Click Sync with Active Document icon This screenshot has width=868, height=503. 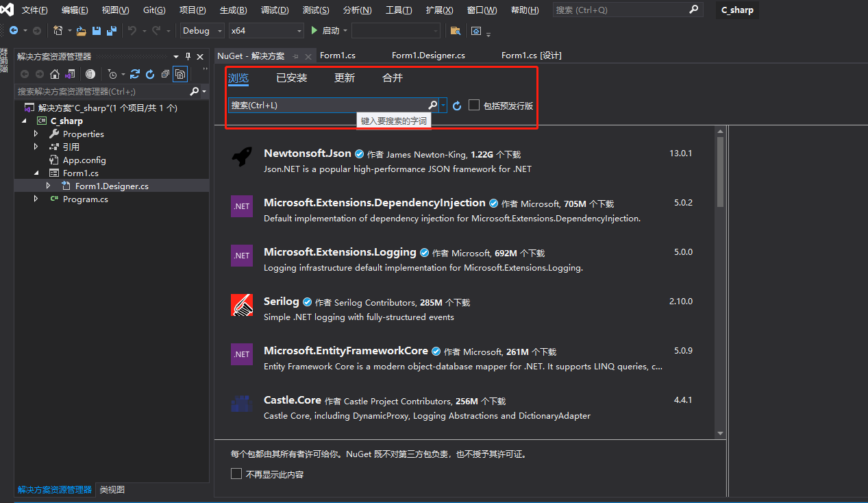pos(135,74)
